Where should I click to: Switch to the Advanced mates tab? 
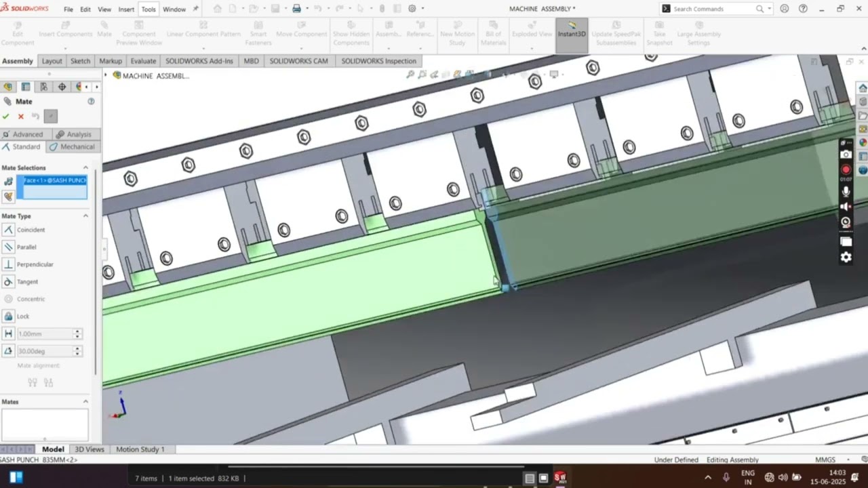[x=22, y=134]
